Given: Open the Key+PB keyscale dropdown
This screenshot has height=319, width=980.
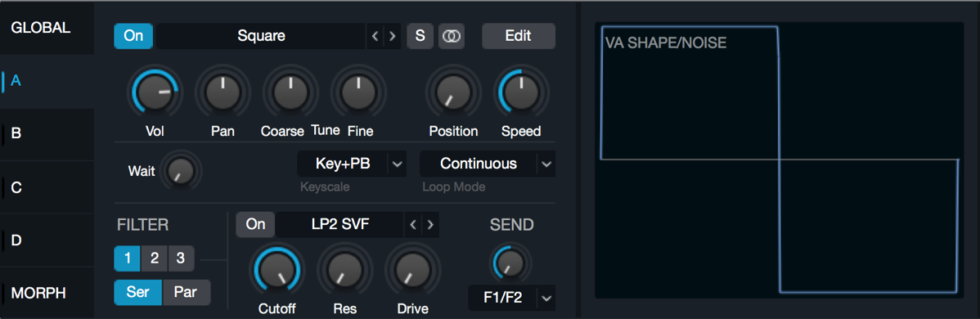Looking at the screenshot, I should (352, 164).
